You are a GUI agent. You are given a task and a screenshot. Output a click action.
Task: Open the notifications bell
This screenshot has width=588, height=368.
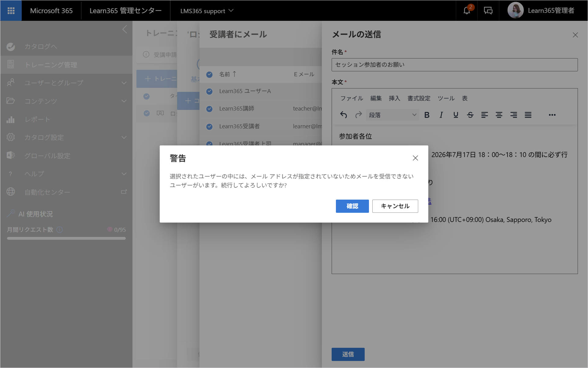click(x=467, y=11)
